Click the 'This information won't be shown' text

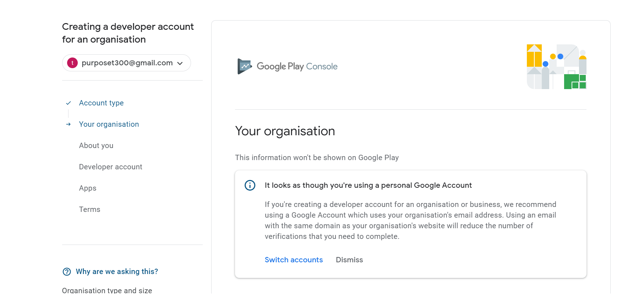tap(317, 158)
